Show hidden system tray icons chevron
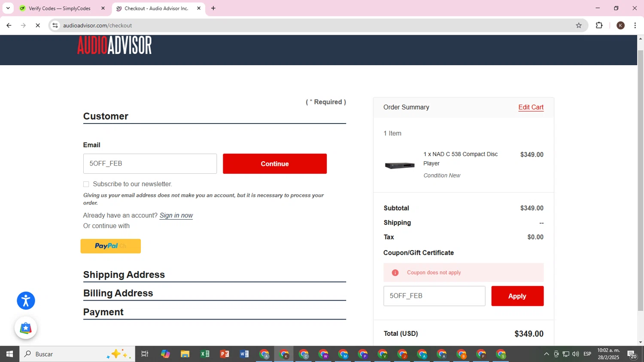The image size is (644, 362). (x=547, y=354)
